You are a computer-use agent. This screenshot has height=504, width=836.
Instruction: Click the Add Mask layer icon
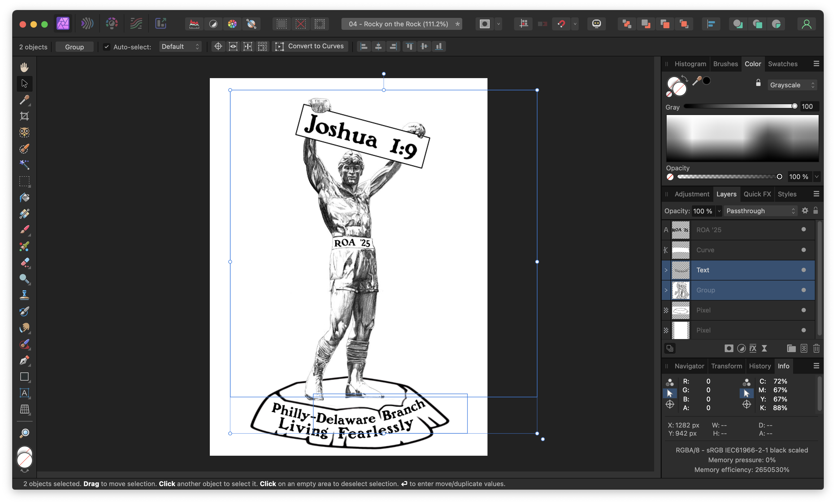[729, 348]
